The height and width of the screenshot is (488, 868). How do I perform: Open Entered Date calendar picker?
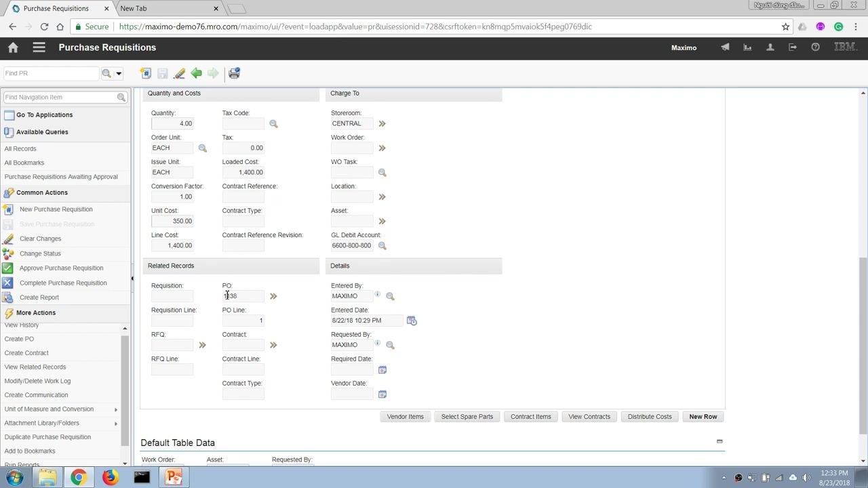(x=412, y=321)
